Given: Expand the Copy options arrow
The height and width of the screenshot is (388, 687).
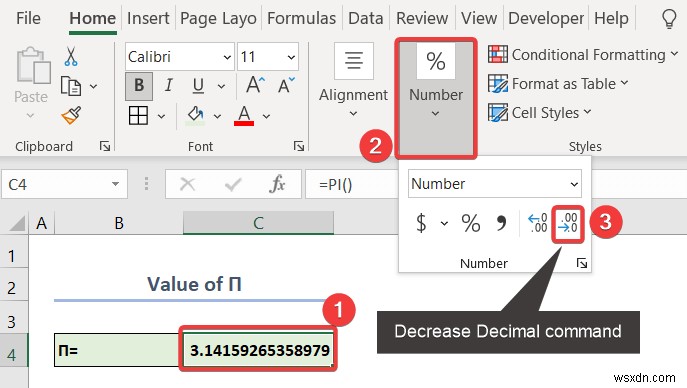Looking at the screenshot, I should (x=93, y=86).
